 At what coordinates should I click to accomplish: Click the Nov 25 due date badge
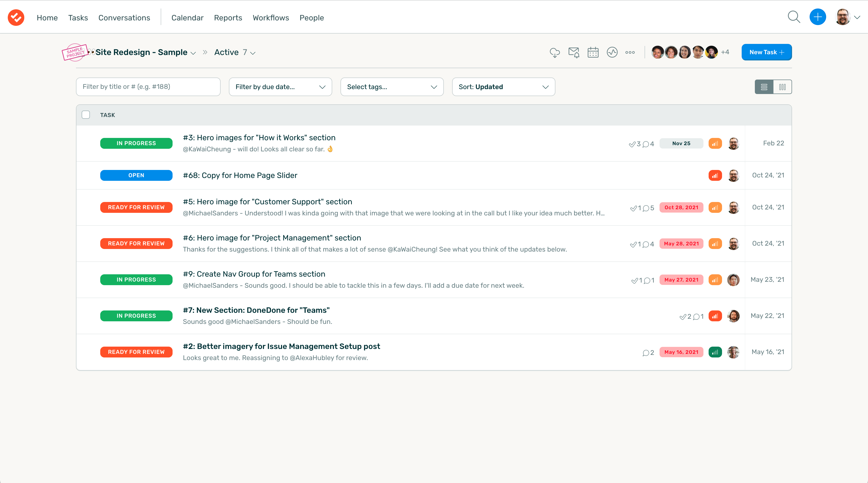(x=681, y=144)
